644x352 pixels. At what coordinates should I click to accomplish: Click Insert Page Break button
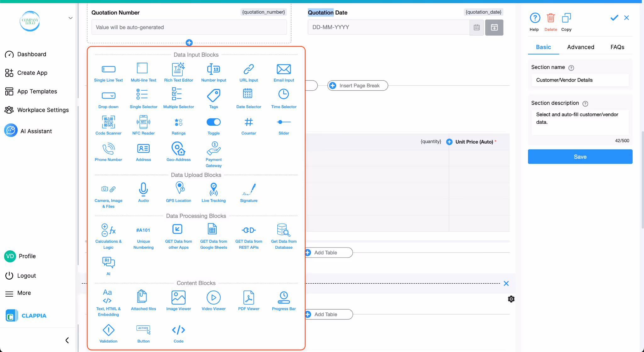pyautogui.click(x=358, y=86)
